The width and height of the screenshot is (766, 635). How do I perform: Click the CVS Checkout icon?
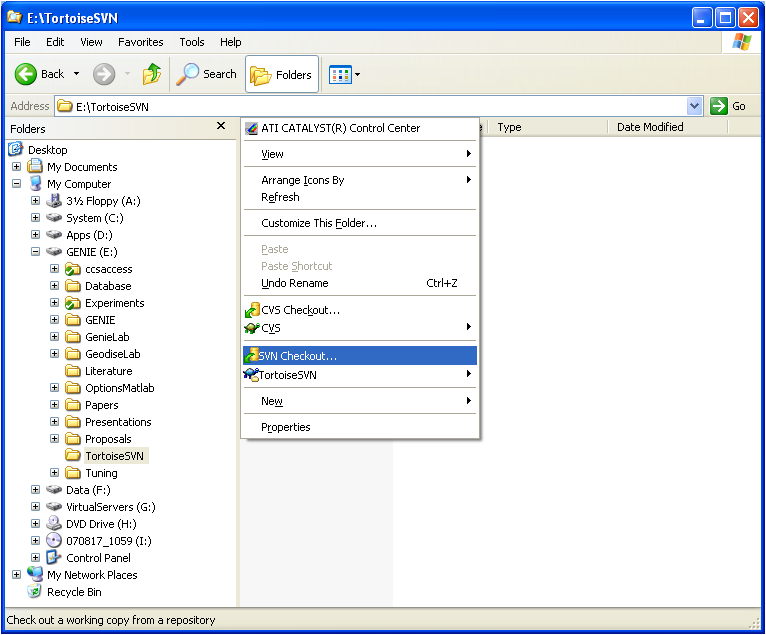(252, 310)
